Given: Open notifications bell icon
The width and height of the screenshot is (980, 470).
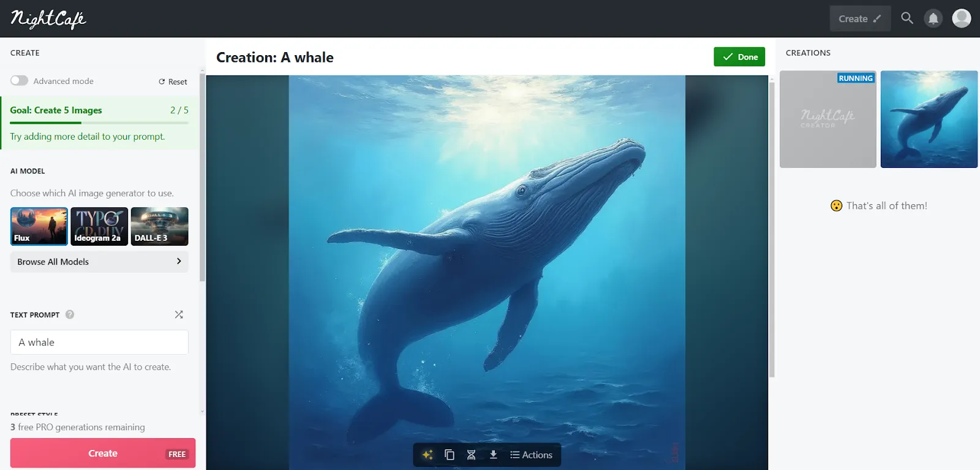Looking at the screenshot, I should 933,18.
